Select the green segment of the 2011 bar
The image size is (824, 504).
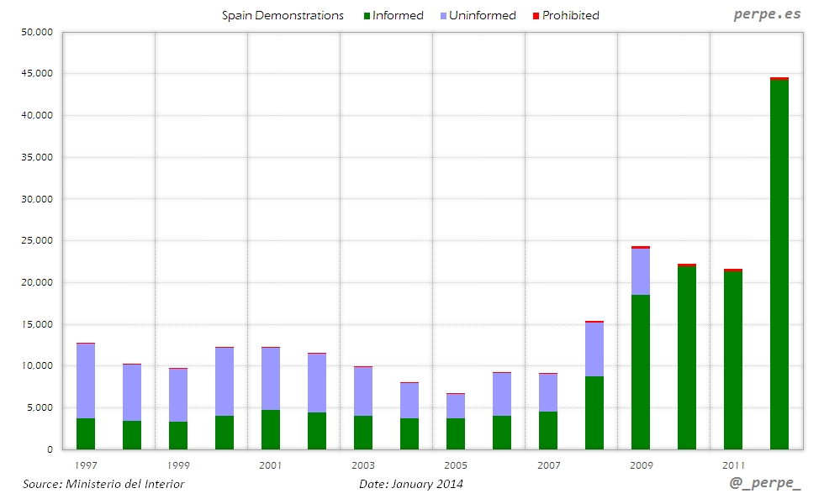pyautogui.click(x=733, y=360)
